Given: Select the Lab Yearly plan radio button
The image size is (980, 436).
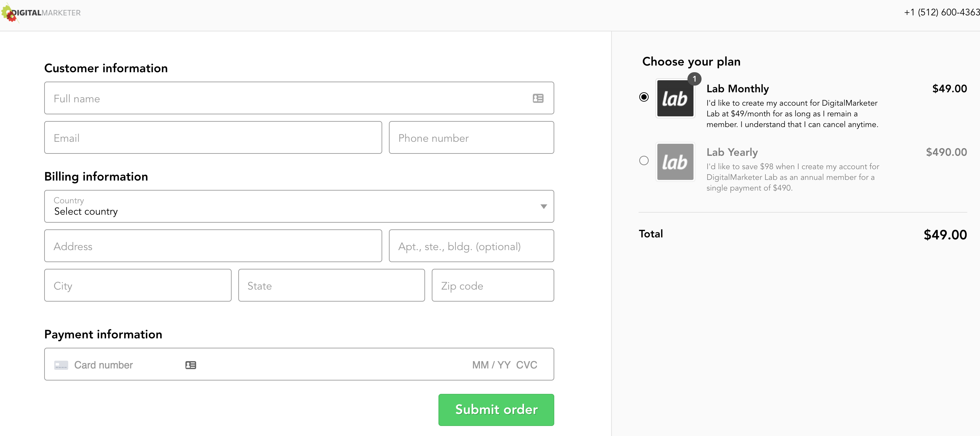Looking at the screenshot, I should (643, 160).
